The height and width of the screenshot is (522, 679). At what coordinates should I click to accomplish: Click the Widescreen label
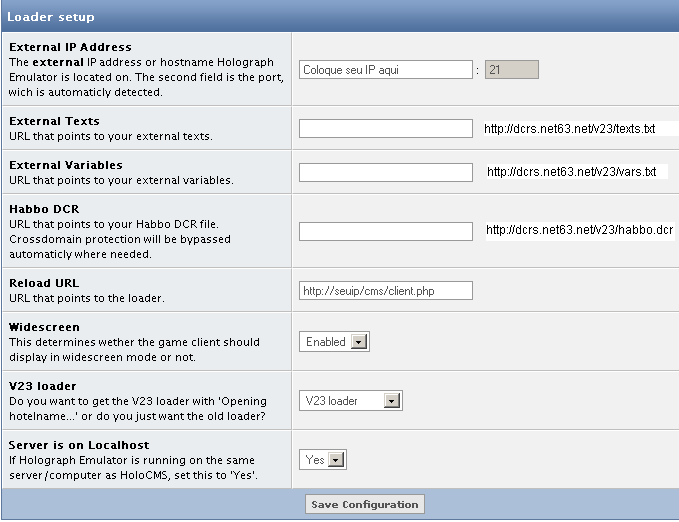[x=44, y=327]
